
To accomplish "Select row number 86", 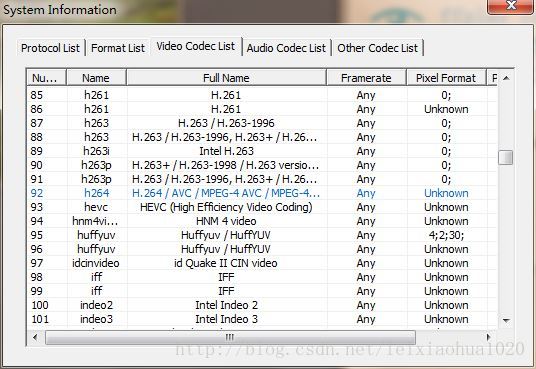I will 37,109.
